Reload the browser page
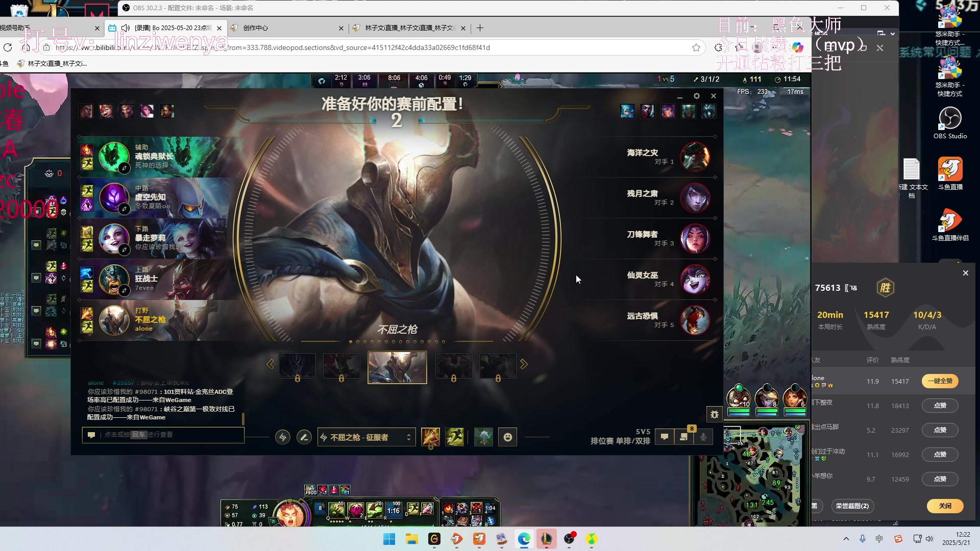980x551 pixels. 8,47
